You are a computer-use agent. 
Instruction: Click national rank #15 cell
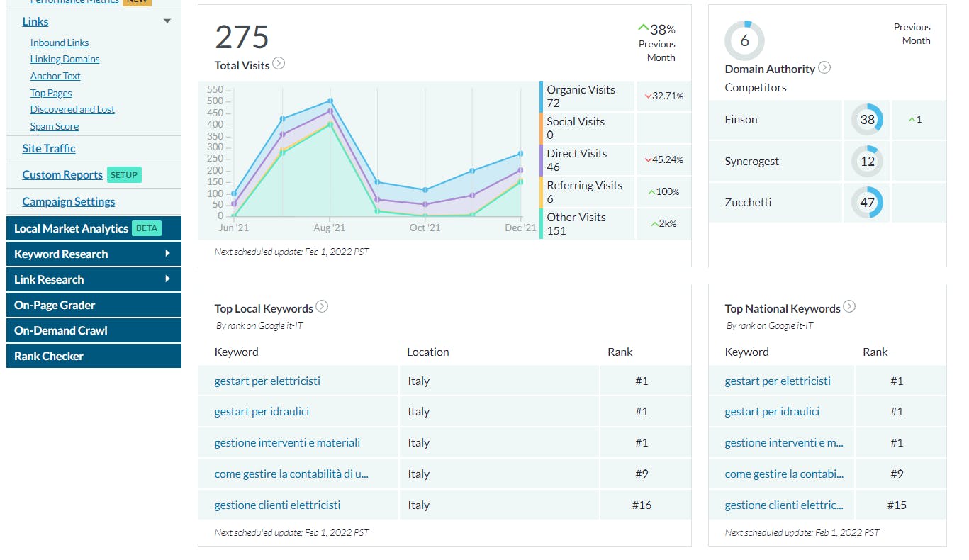[x=900, y=505]
